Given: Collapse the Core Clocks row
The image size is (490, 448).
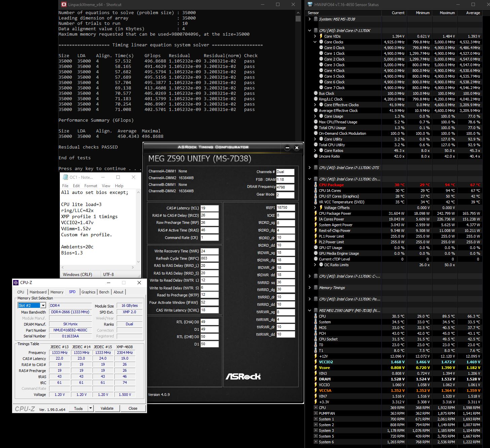Looking at the screenshot, I should (315, 42).
